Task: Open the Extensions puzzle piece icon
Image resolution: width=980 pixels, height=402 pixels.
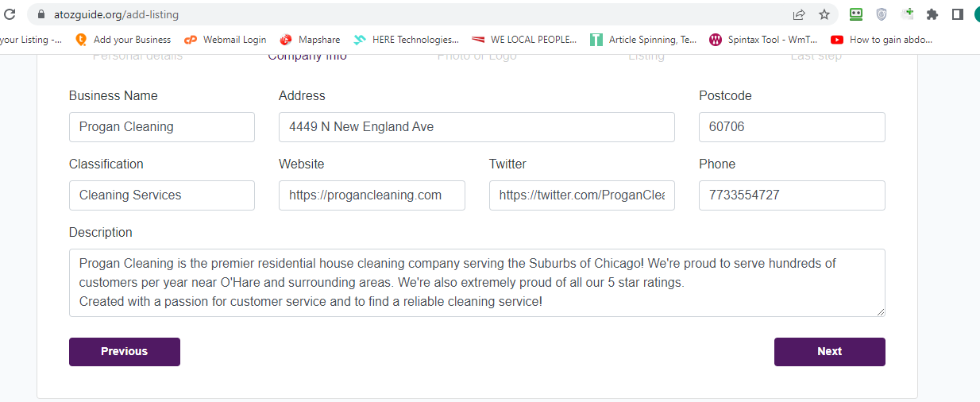Action: tap(932, 14)
